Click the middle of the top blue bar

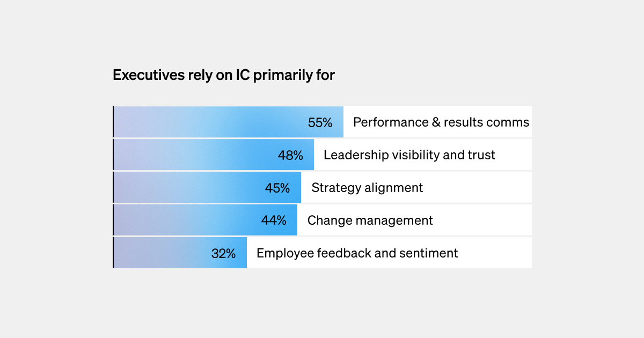[228, 122]
